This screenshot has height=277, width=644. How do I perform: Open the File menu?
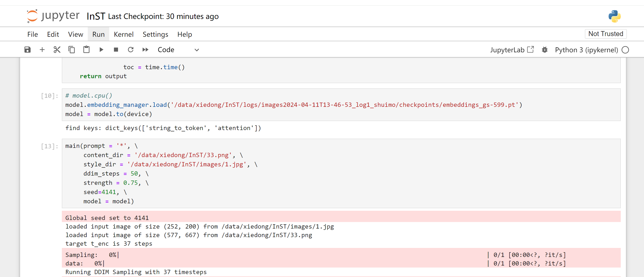(x=32, y=34)
